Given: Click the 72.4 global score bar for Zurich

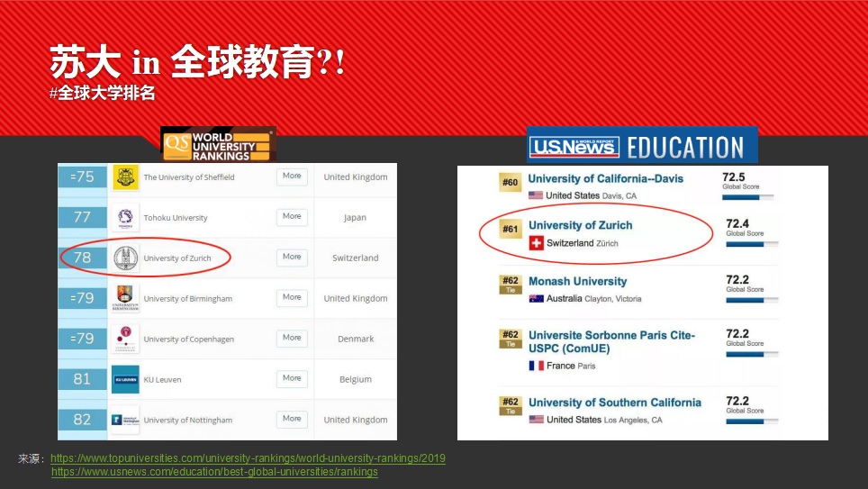Looking at the screenshot, I should tap(752, 244).
